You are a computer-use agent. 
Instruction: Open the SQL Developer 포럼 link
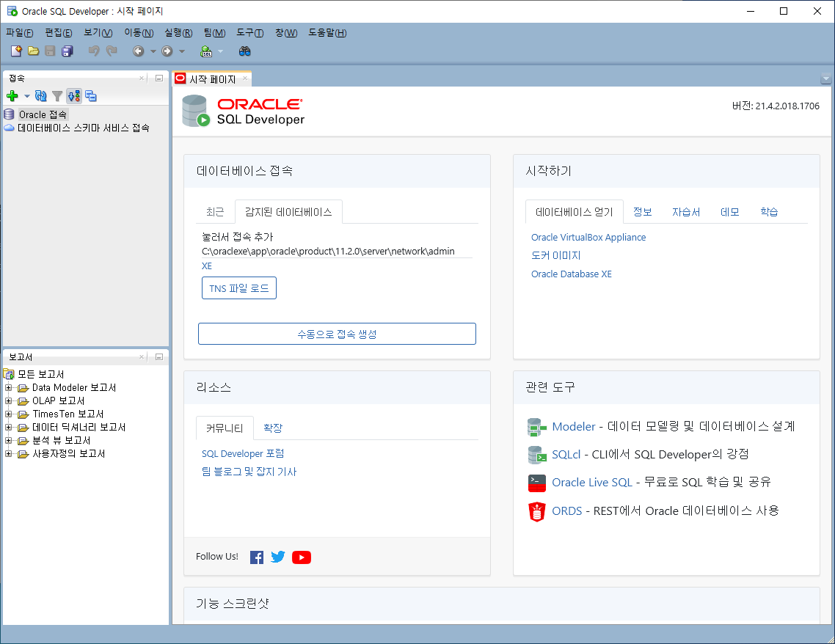(x=243, y=453)
